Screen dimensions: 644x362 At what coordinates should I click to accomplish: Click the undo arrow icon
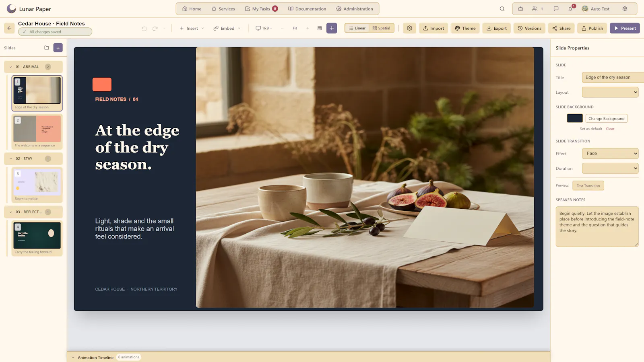pos(144,29)
